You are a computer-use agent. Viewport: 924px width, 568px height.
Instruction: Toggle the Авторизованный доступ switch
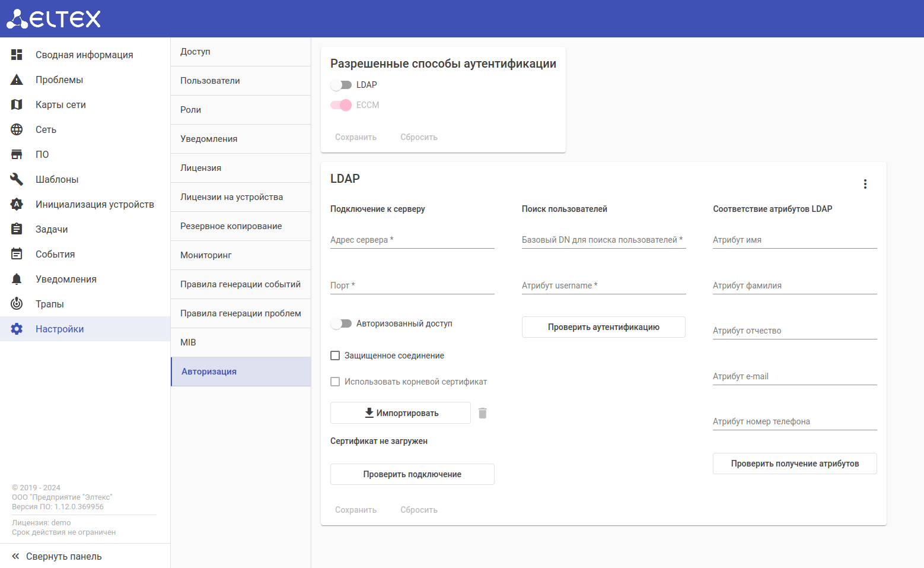[x=341, y=323]
